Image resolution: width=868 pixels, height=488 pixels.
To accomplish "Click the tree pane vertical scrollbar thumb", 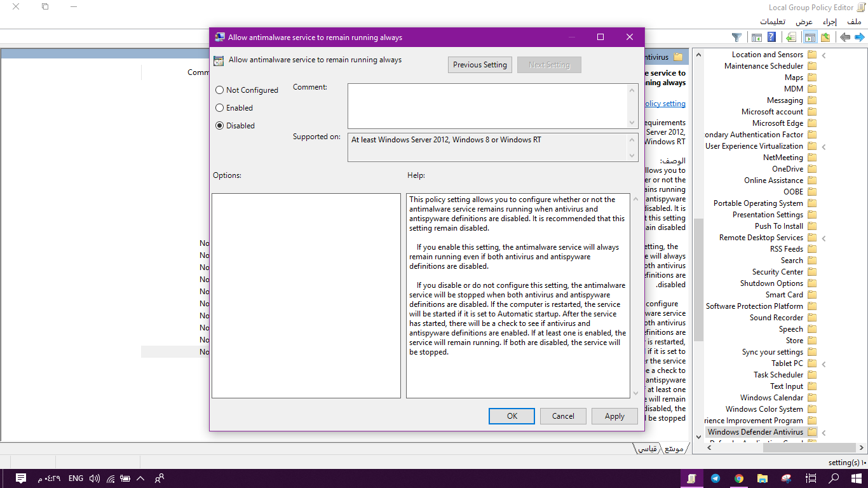I will point(698,280).
